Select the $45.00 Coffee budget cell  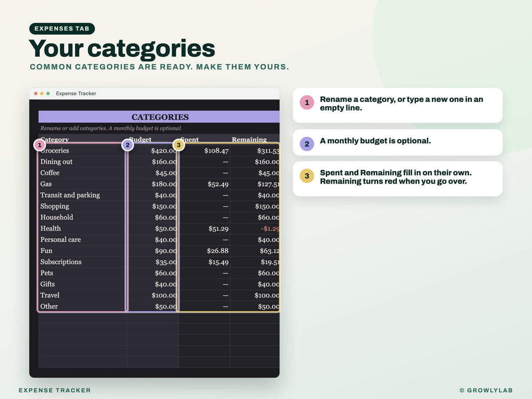click(153, 173)
